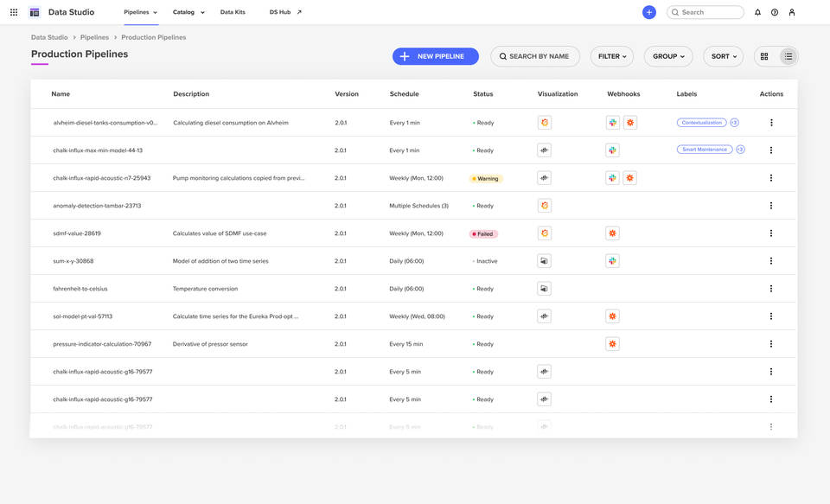Viewport: 830px width, 504px height.
Task: Keep list view selected in the view toggle
Action: [x=788, y=55]
